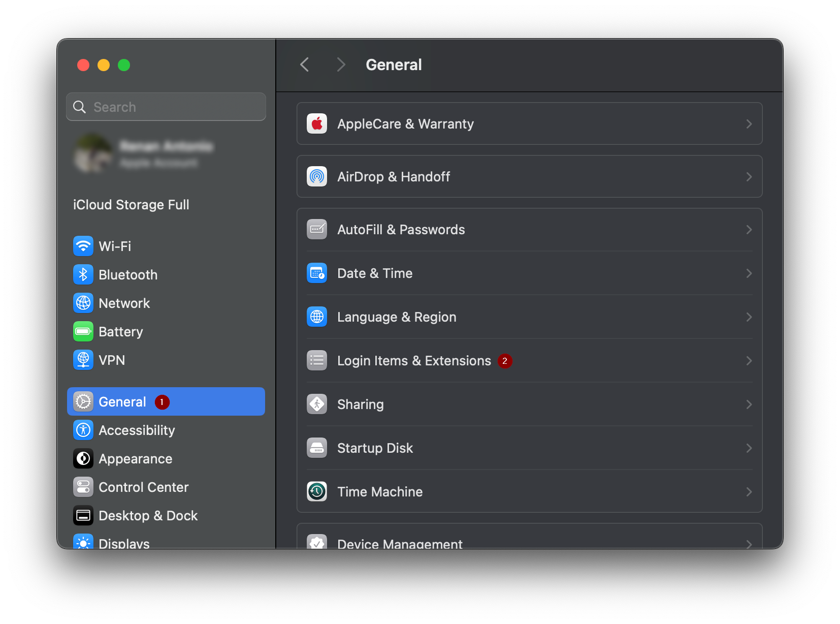Select Accessibility label in the sidebar

[x=137, y=430]
